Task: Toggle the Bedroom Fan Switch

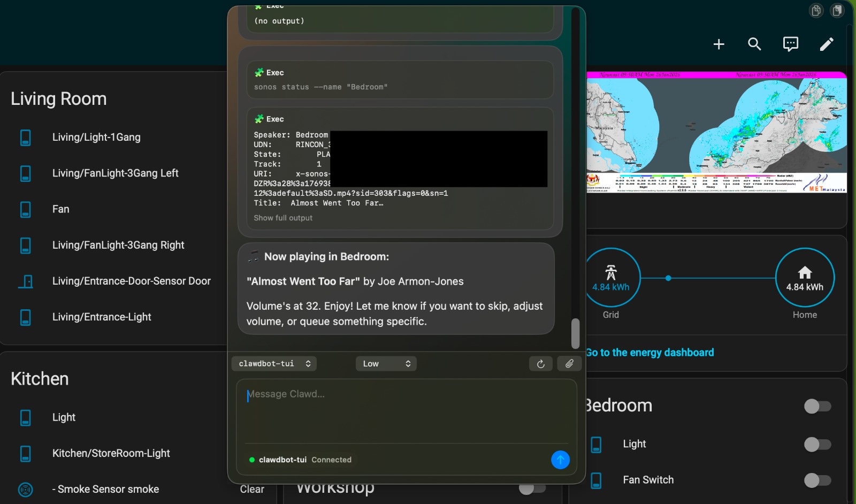Action: (817, 480)
